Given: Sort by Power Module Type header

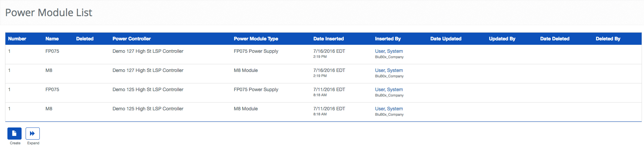Looking at the screenshot, I should click(256, 39).
